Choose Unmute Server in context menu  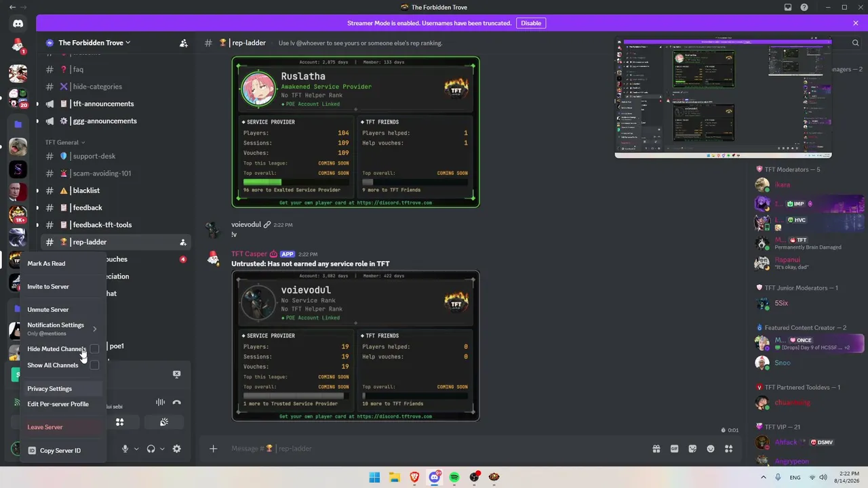click(x=62, y=310)
